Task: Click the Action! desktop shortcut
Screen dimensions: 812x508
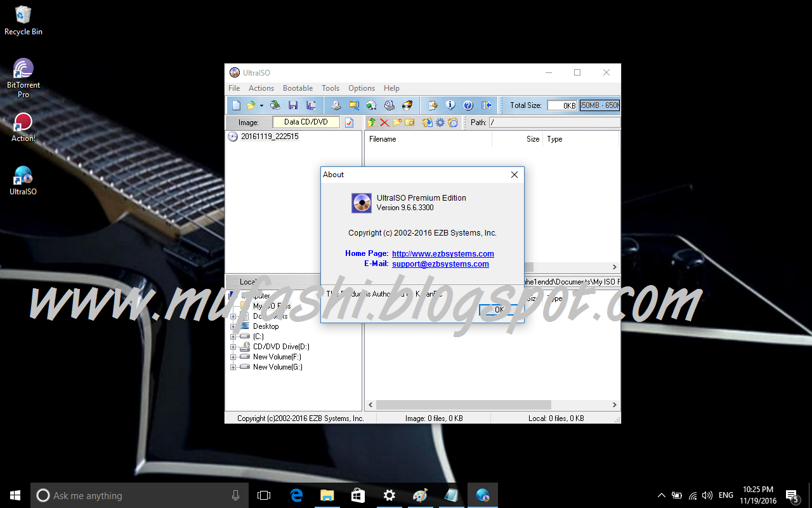Action: (x=23, y=128)
